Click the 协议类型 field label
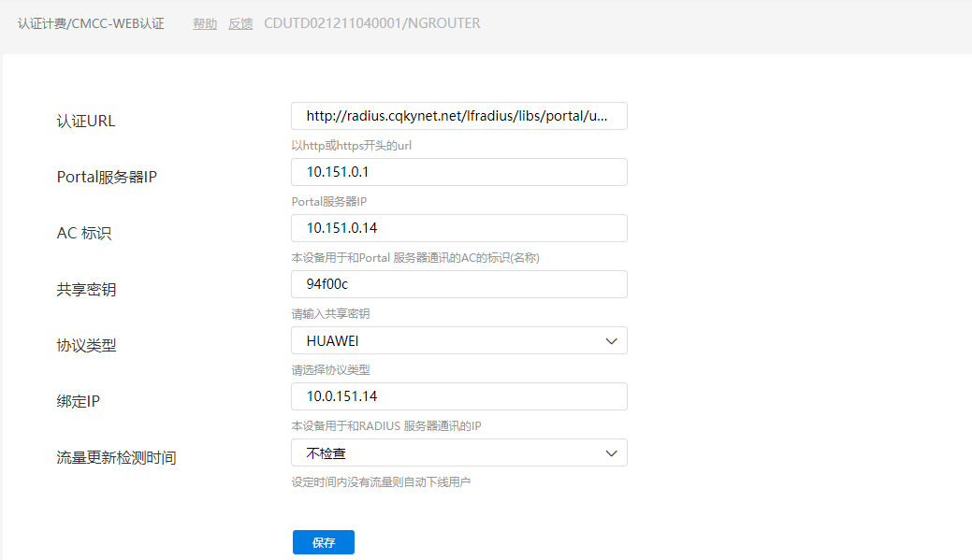 pos(86,346)
